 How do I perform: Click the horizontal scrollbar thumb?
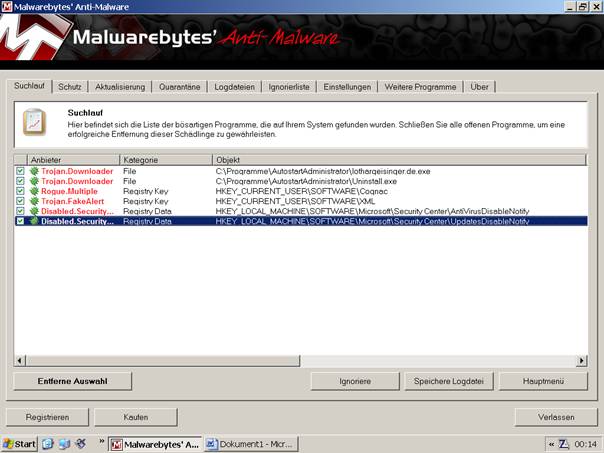point(163,361)
